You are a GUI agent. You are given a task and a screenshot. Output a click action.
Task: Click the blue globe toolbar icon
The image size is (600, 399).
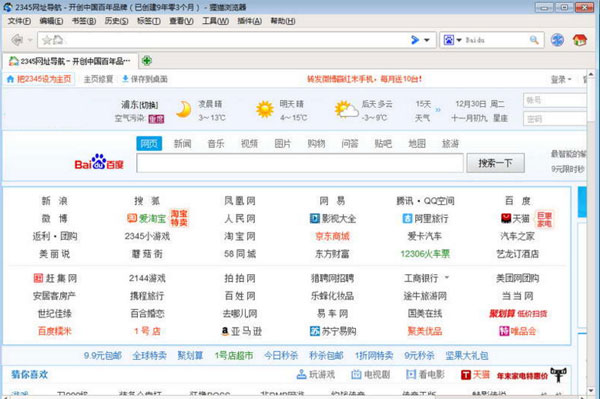pyautogui.click(x=558, y=40)
